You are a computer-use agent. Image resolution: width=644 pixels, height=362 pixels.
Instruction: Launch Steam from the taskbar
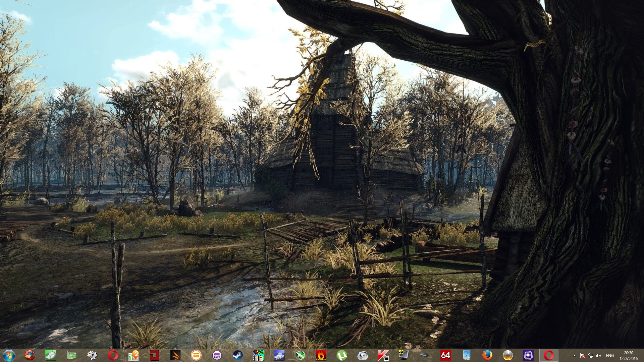pyautogui.click(x=238, y=355)
